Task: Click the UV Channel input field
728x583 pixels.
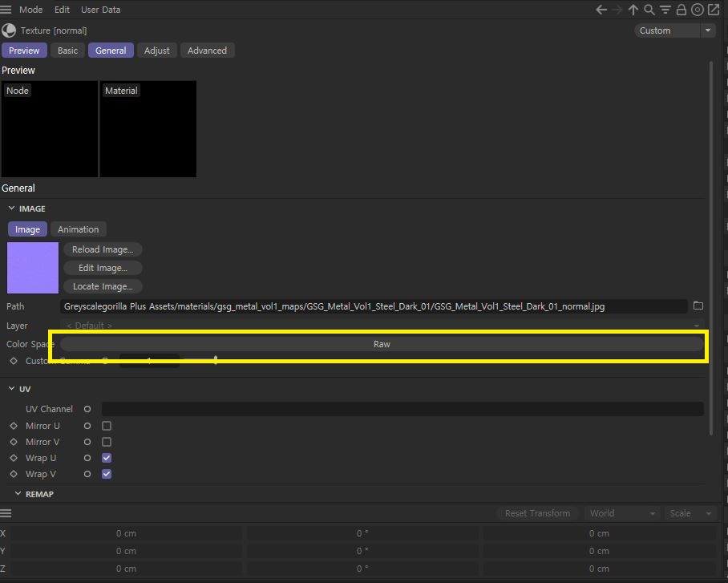Action: click(402, 409)
